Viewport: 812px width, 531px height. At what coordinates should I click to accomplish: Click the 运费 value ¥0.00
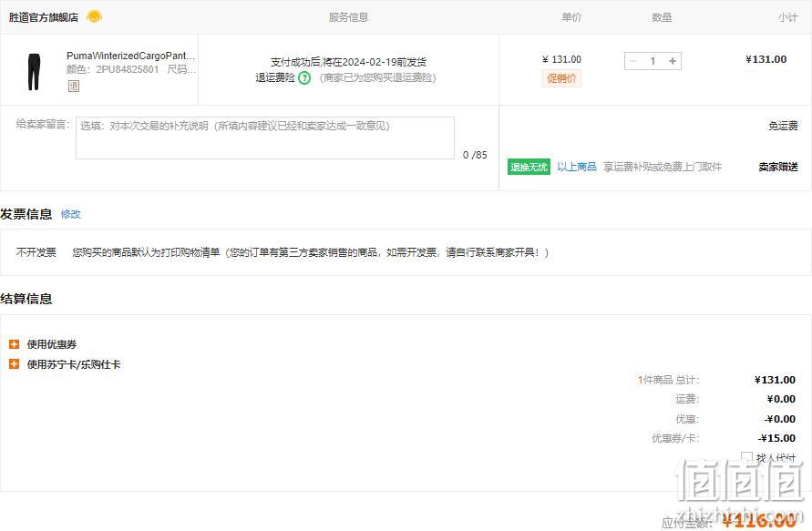(781, 399)
